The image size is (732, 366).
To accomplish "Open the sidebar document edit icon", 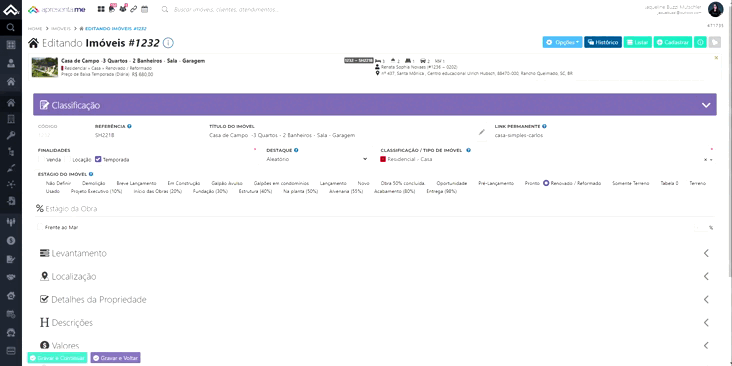I will point(11,259).
